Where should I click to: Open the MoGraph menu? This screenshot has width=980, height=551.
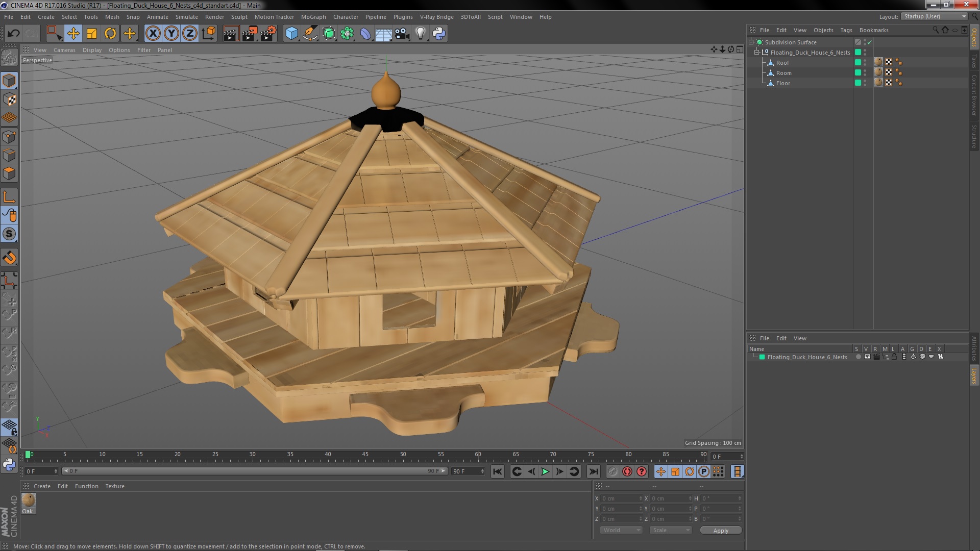click(x=313, y=17)
